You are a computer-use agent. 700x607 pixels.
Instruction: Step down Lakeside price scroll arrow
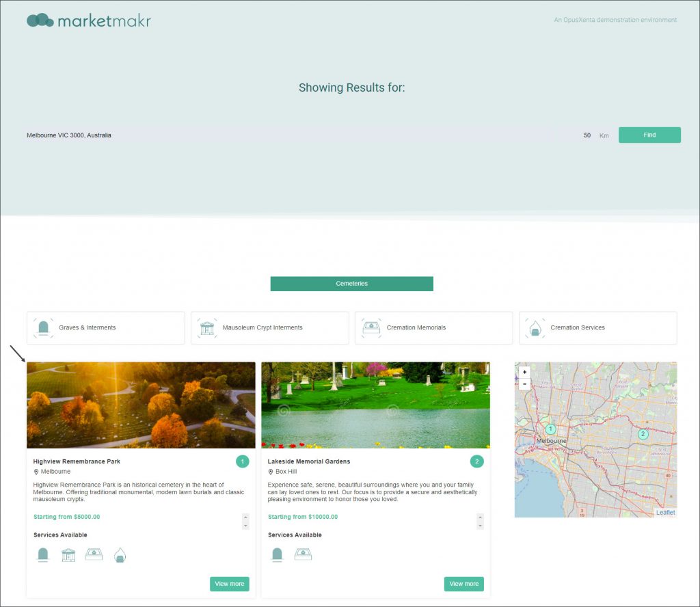(480, 526)
